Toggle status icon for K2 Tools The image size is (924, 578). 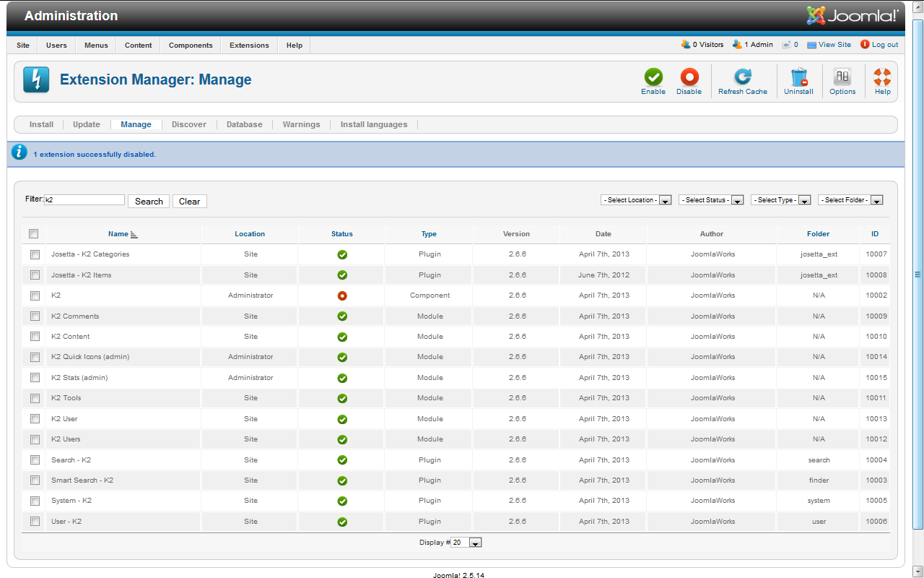coord(342,398)
